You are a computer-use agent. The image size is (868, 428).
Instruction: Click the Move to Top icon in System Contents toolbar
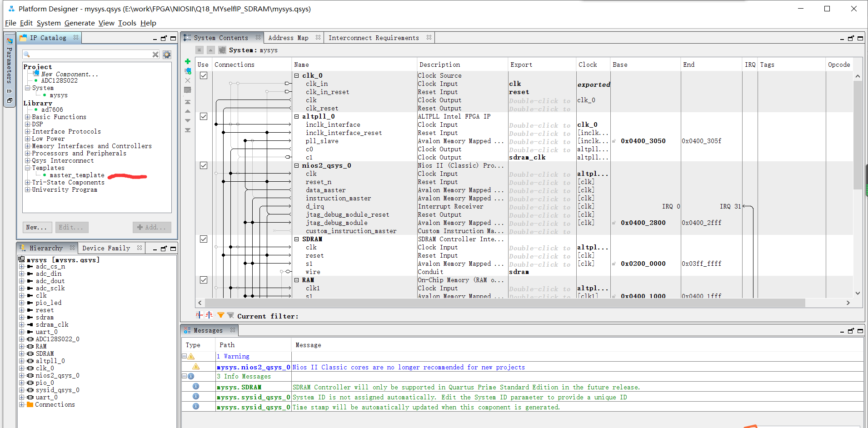pyautogui.click(x=188, y=102)
